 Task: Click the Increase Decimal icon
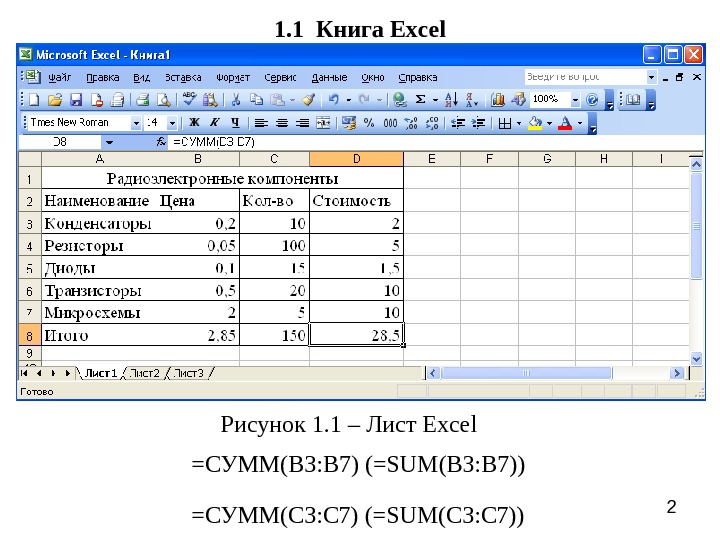[411, 123]
